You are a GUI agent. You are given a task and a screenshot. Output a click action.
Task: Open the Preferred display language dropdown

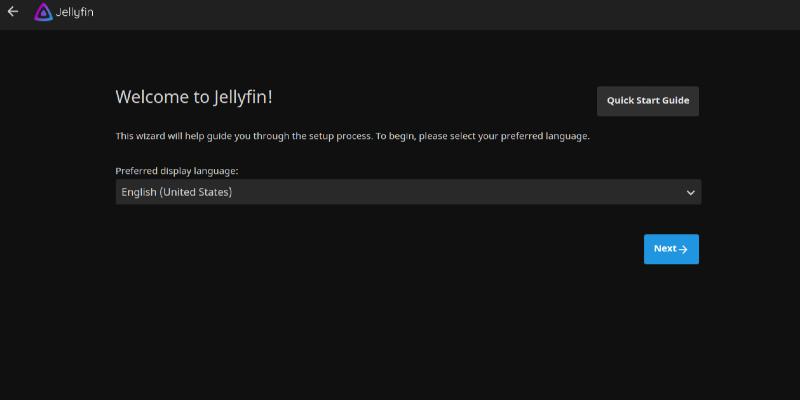408,192
